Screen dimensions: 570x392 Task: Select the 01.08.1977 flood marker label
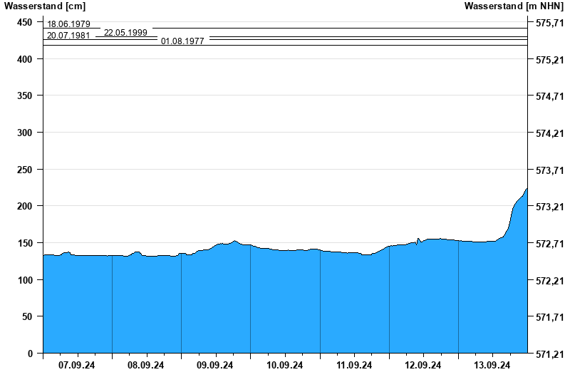[182, 41]
